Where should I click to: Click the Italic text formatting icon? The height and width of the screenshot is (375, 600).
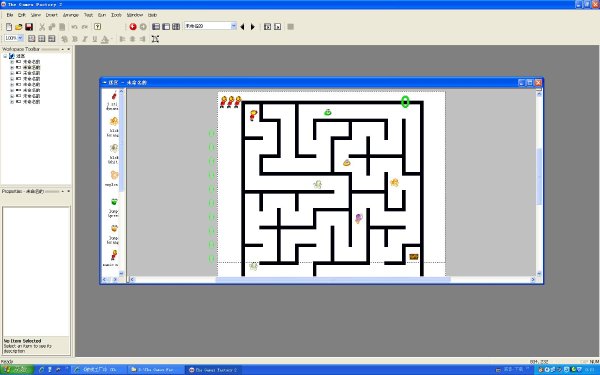pos(85,39)
